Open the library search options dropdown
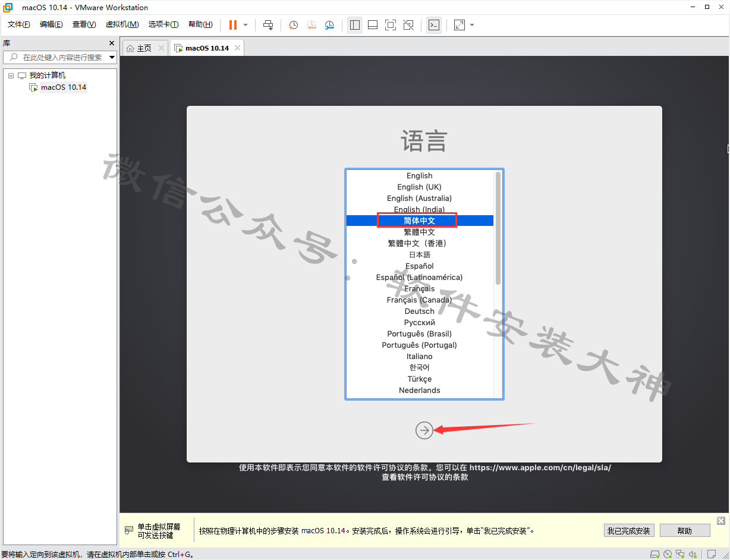This screenshot has height=560, width=730. coord(112,58)
